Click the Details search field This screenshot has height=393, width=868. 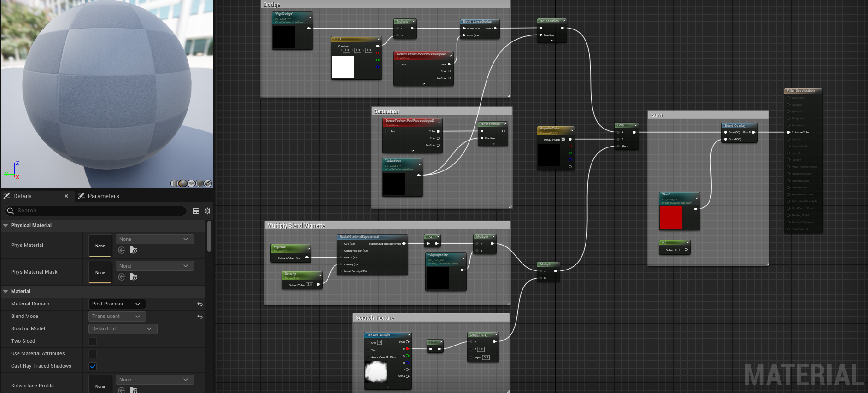click(x=96, y=211)
